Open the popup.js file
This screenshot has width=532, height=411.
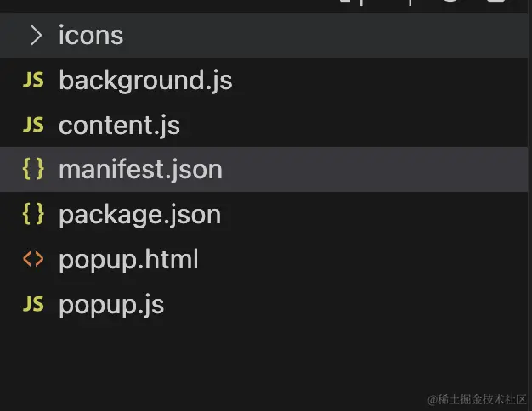(x=111, y=304)
